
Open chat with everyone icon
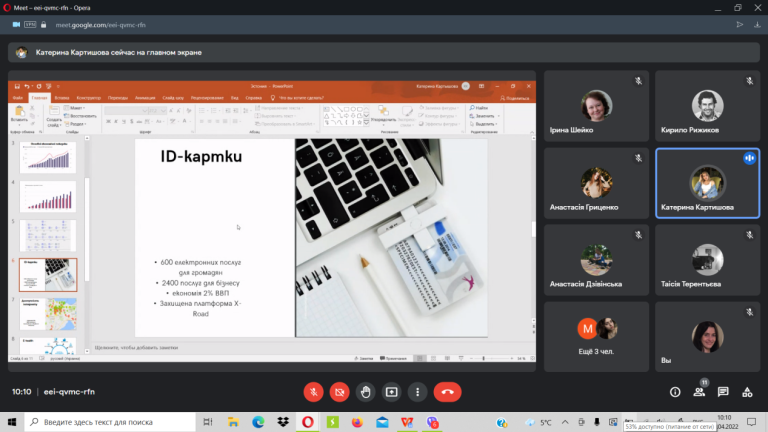pyautogui.click(x=723, y=392)
